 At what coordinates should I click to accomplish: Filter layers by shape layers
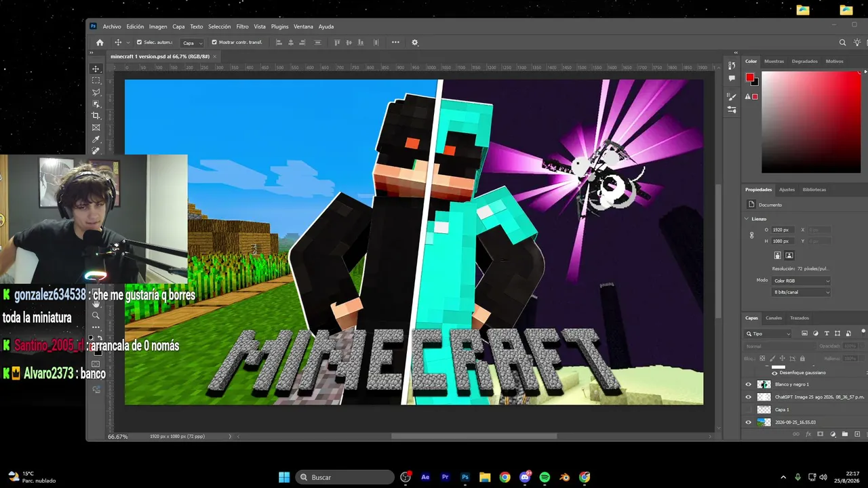click(x=837, y=333)
